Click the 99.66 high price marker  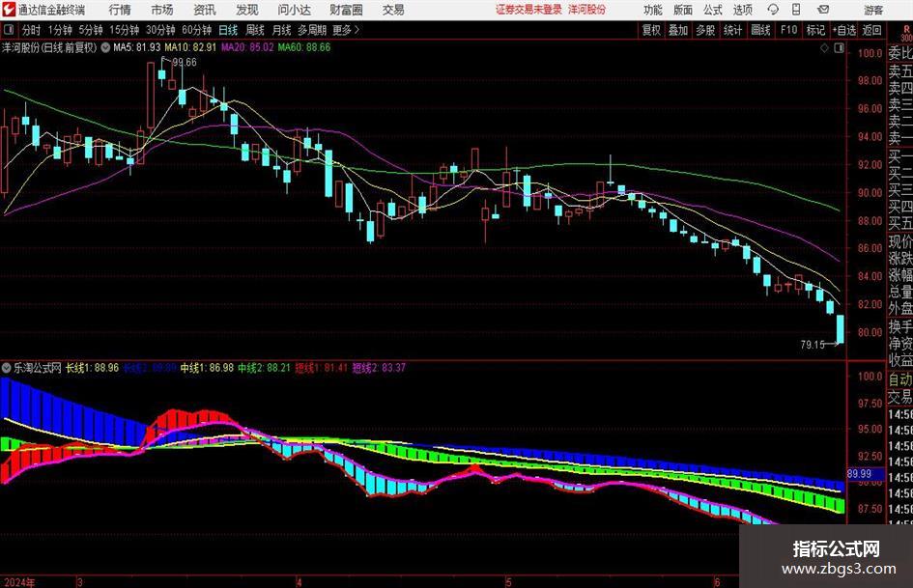pos(185,63)
